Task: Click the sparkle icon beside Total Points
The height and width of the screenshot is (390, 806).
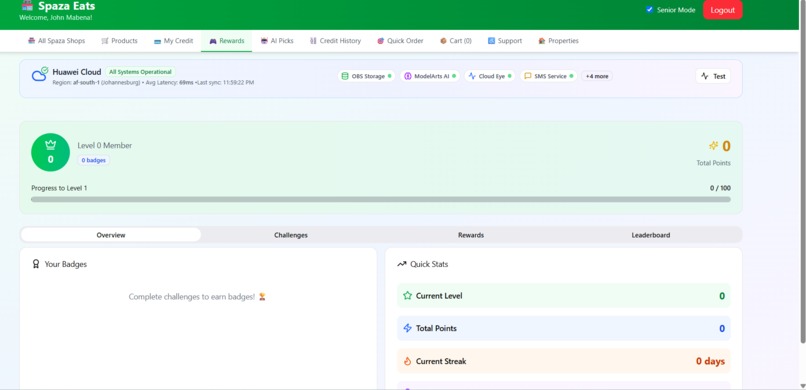Action: click(713, 146)
